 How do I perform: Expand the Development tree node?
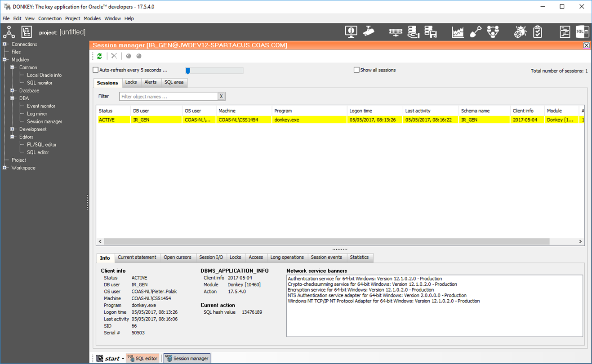pos(13,129)
